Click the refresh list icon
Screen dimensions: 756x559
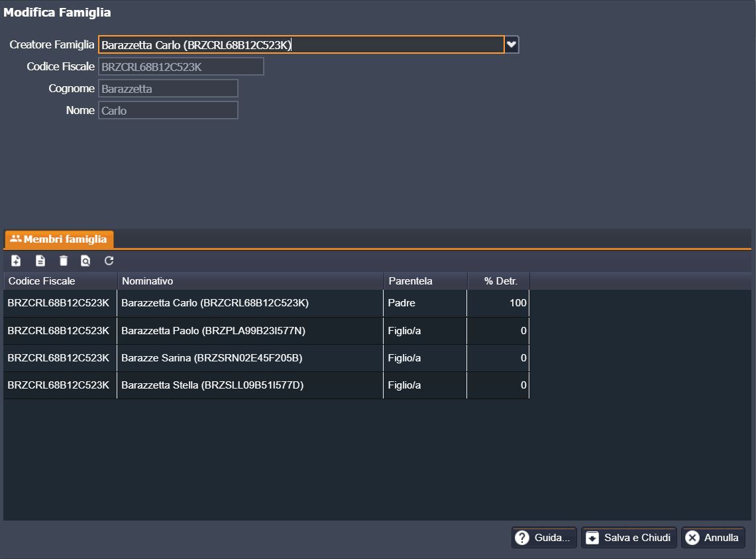(109, 261)
